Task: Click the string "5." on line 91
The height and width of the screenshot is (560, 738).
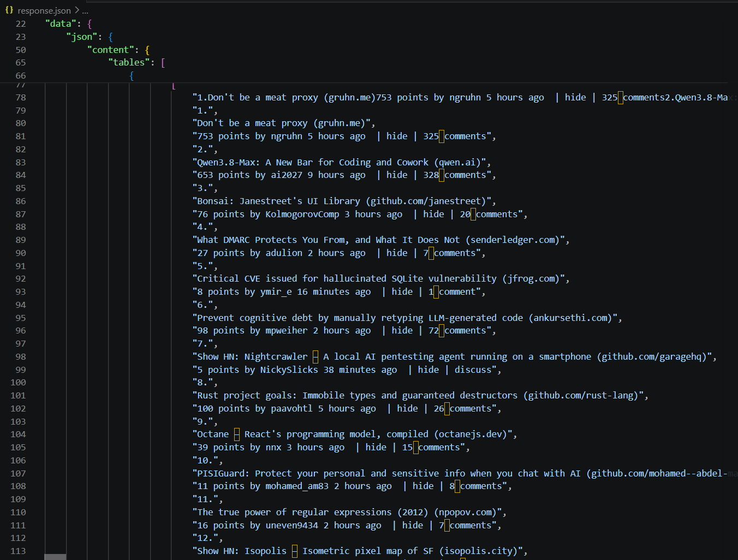Action: [205, 266]
